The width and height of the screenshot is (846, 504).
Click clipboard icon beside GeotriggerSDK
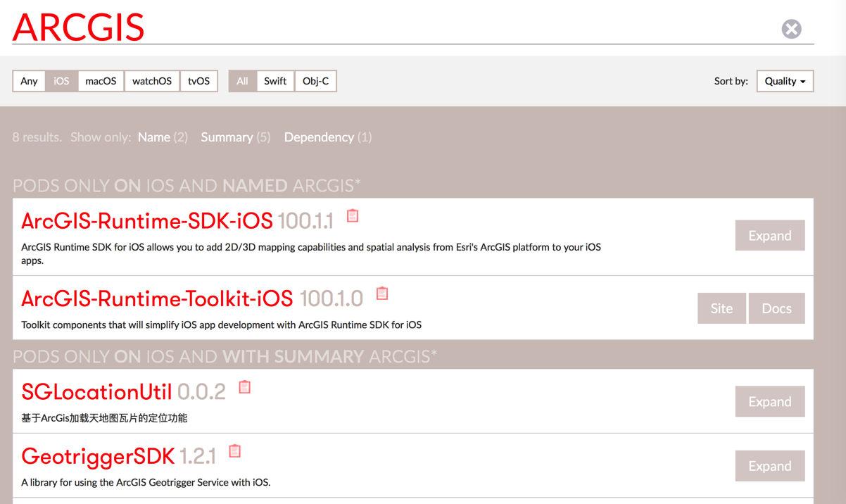pyautogui.click(x=235, y=451)
